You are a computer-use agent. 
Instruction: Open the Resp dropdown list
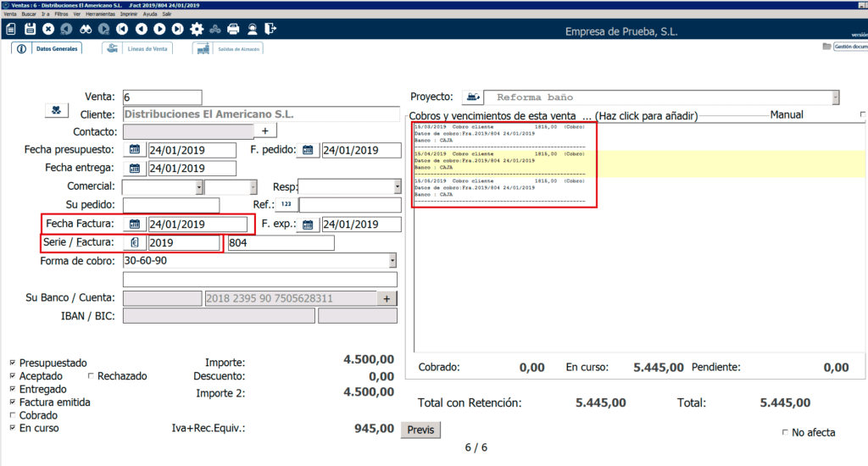click(397, 186)
